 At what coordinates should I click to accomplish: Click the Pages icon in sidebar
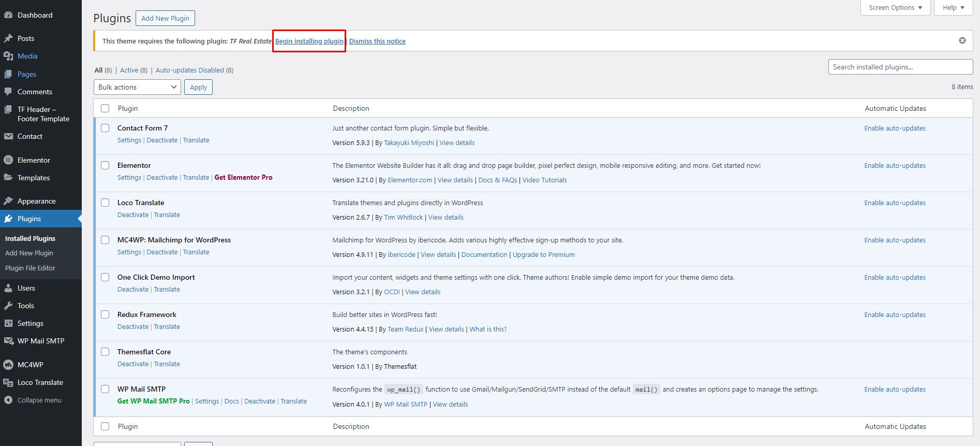[x=8, y=74]
